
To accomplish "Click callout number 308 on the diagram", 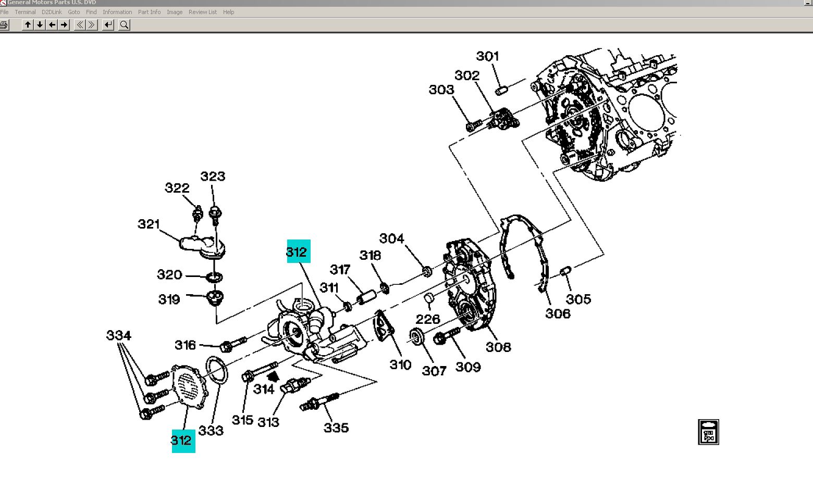I will tap(498, 347).
